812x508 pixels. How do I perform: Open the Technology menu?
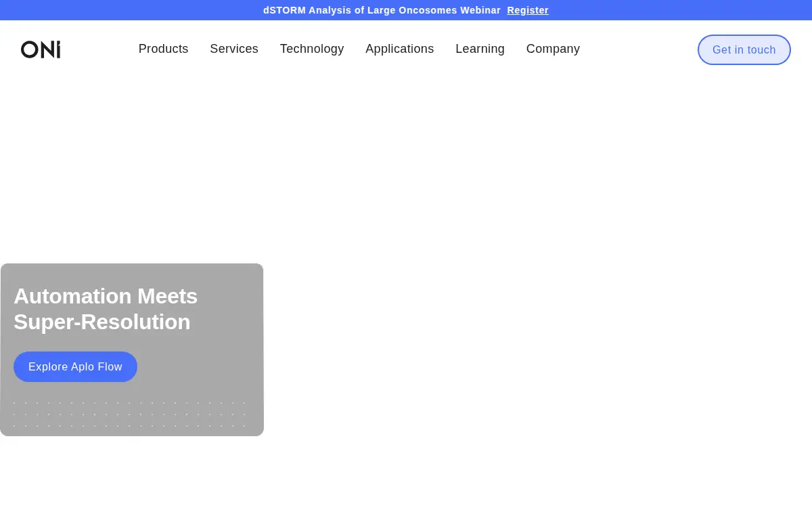312,49
